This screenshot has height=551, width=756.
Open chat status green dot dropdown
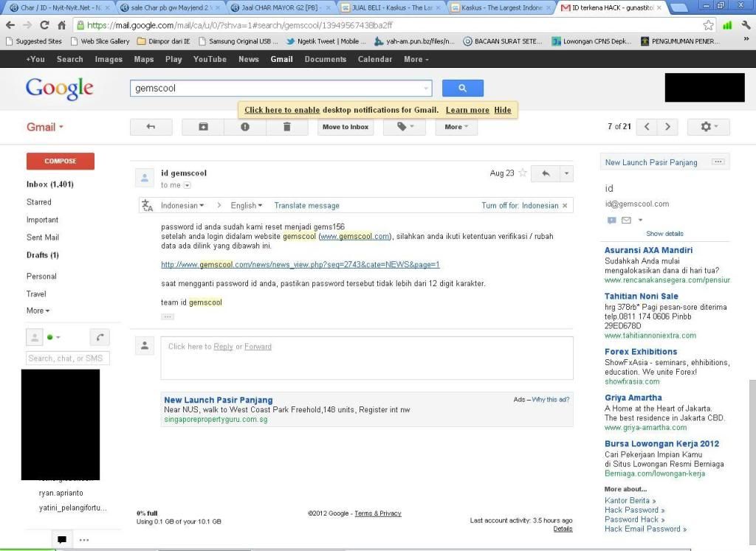pos(53,337)
